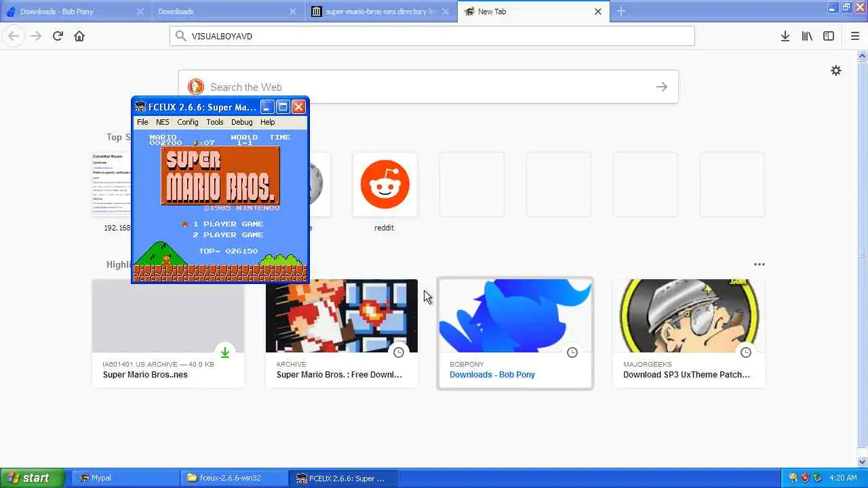
Task: Click the Highlights three-dot menu
Action: tap(759, 264)
